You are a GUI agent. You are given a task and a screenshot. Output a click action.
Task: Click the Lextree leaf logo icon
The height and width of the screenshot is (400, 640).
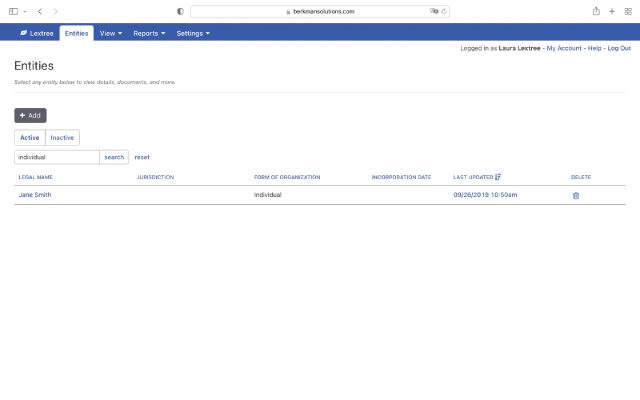click(x=24, y=33)
